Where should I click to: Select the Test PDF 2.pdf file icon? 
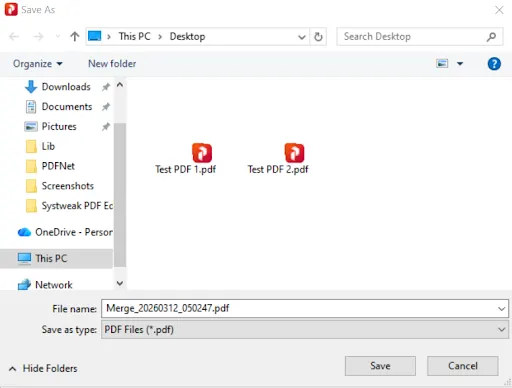(x=294, y=153)
